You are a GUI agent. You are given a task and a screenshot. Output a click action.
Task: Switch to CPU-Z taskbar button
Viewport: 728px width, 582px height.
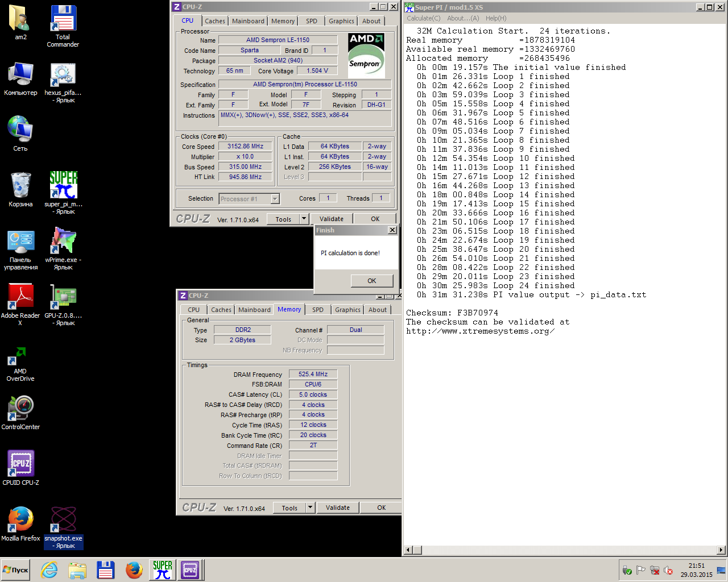(190, 570)
